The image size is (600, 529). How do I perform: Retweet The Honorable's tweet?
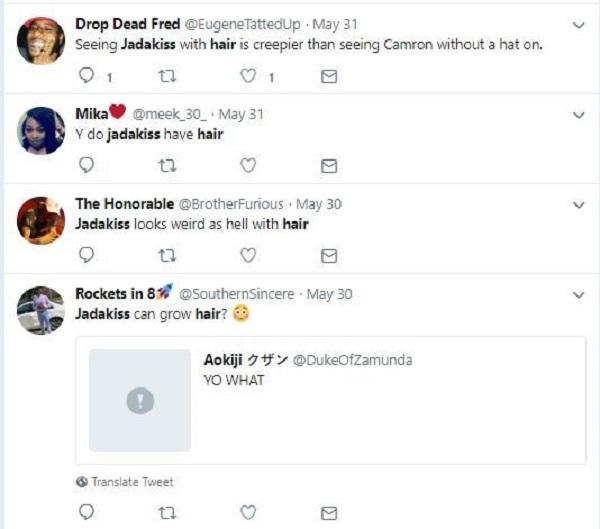pyautogui.click(x=167, y=255)
